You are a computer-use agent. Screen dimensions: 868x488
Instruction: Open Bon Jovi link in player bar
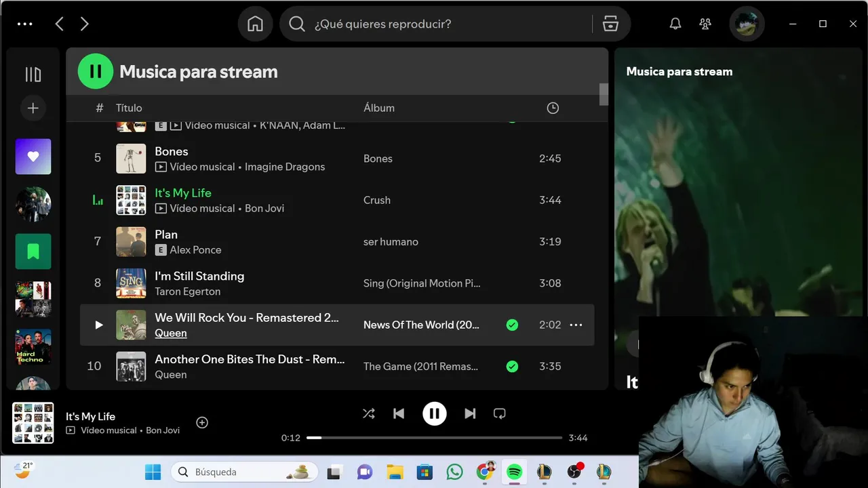coord(163,430)
